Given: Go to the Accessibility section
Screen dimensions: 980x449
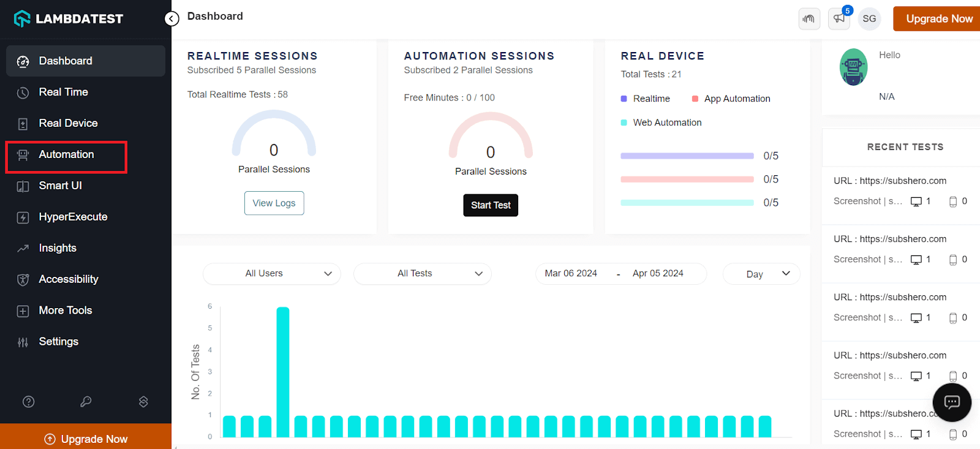Looking at the screenshot, I should coord(86,279).
